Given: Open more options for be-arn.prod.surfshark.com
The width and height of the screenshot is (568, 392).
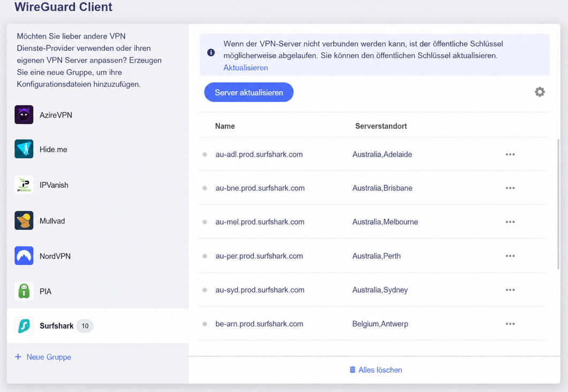Looking at the screenshot, I should 510,324.
